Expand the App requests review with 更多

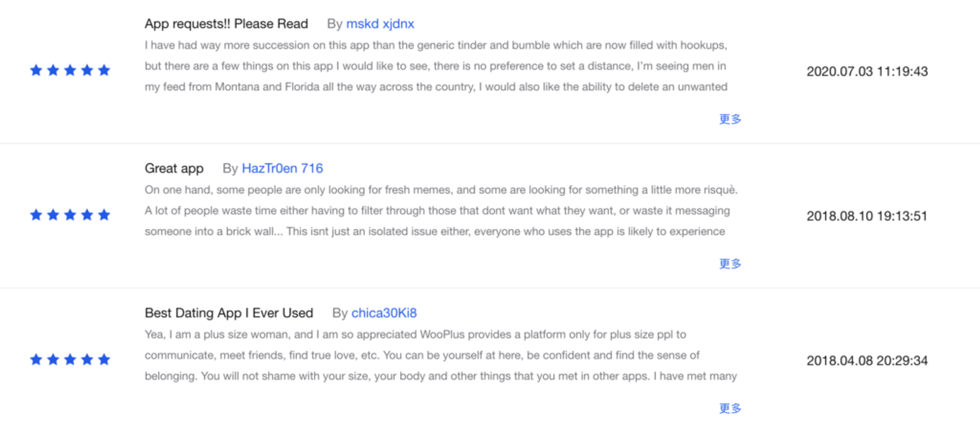730,119
